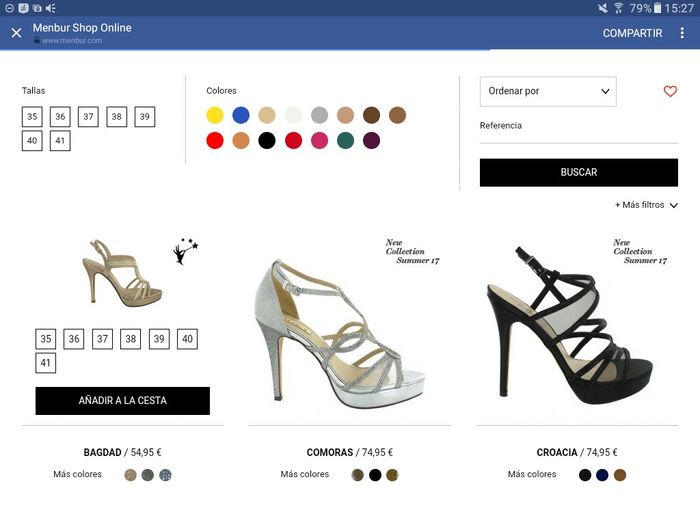Filter by the dark purple color swatch
The image size is (700, 525).
click(371, 141)
